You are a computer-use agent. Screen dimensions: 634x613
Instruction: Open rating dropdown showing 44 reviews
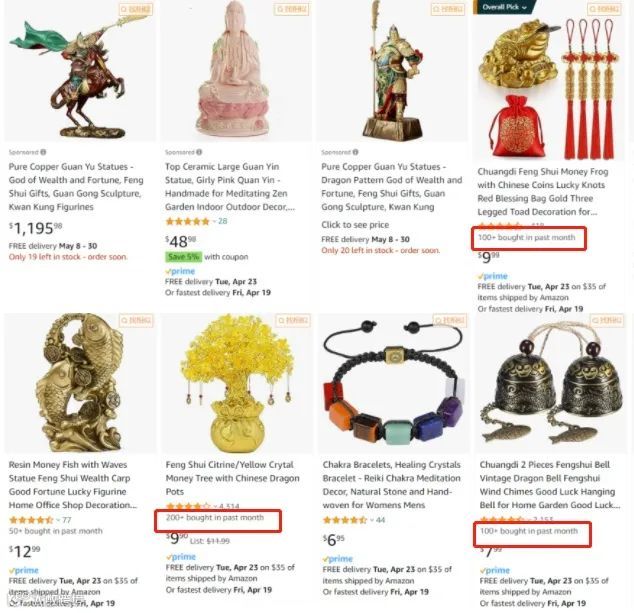(x=372, y=520)
